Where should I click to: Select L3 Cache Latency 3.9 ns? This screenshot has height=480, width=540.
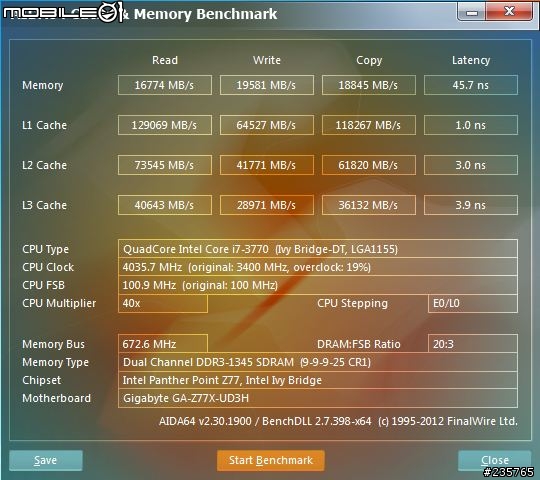coord(471,205)
